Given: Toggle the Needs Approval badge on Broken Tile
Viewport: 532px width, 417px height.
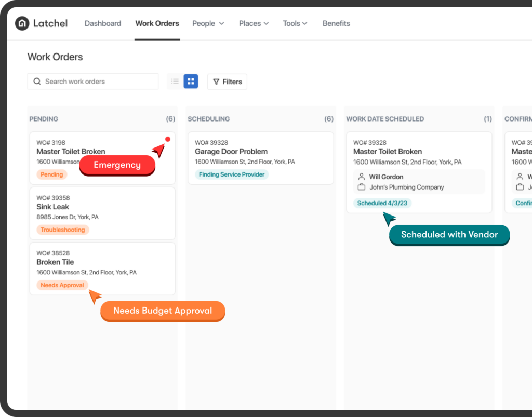Looking at the screenshot, I should (62, 285).
